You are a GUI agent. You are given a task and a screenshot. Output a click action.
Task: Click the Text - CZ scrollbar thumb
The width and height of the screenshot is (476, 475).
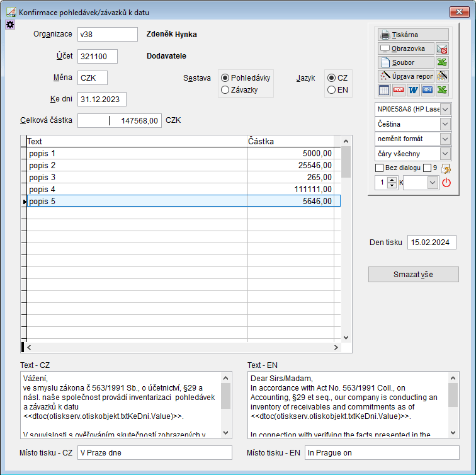point(225,396)
